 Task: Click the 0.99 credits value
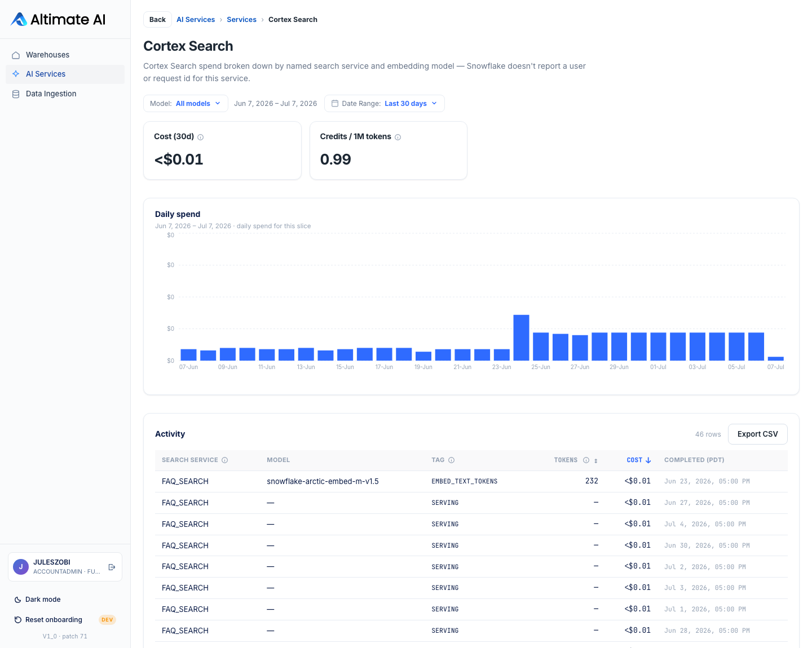tap(336, 159)
